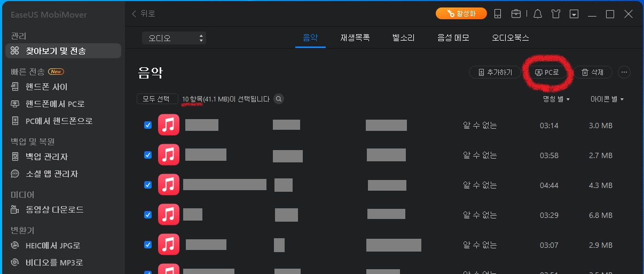Image resolution: width=644 pixels, height=274 pixels.
Task: Click music icon of the 2.7 MB song
Action: click(169, 155)
